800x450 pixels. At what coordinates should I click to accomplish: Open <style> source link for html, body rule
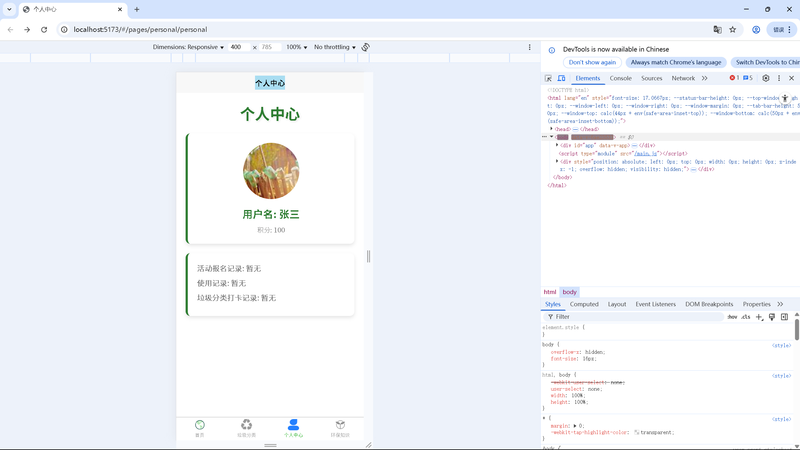tap(781, 376)
